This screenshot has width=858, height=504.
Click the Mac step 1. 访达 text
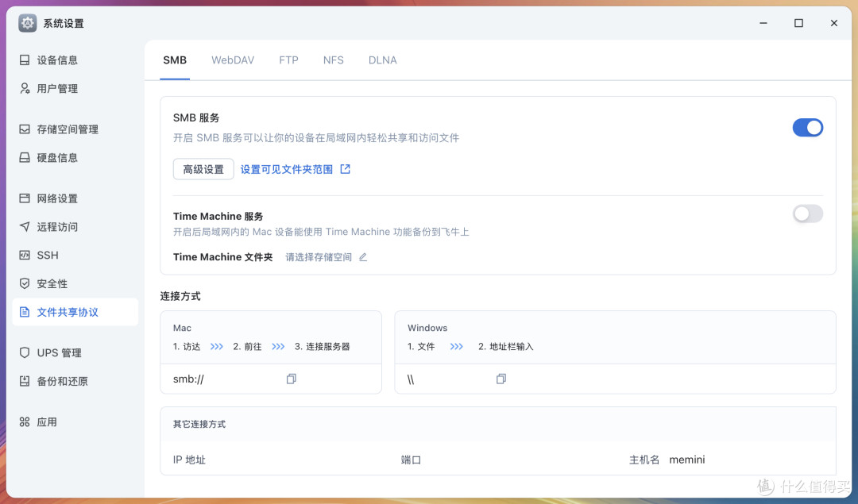pyautogui.click(x=187, y=347)
